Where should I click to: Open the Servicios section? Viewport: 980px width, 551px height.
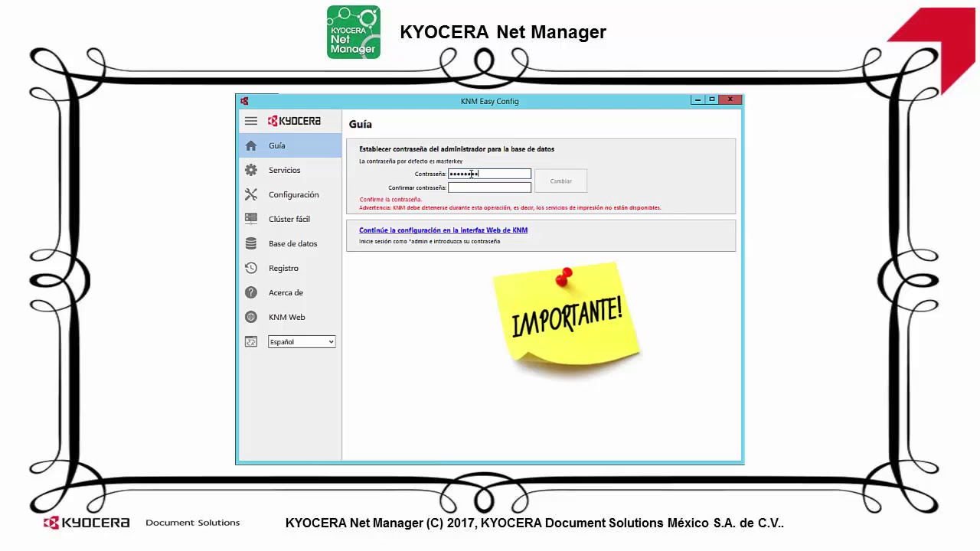pos(289,170)
